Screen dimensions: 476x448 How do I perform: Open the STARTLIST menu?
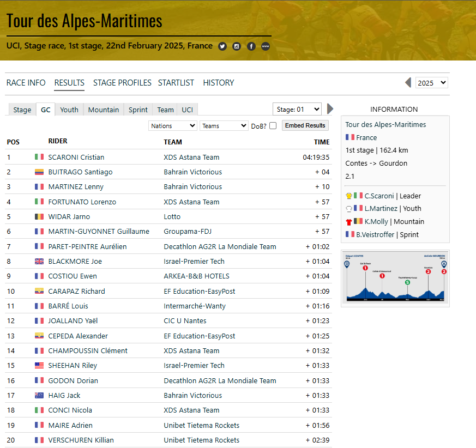(x=176, y=82)
